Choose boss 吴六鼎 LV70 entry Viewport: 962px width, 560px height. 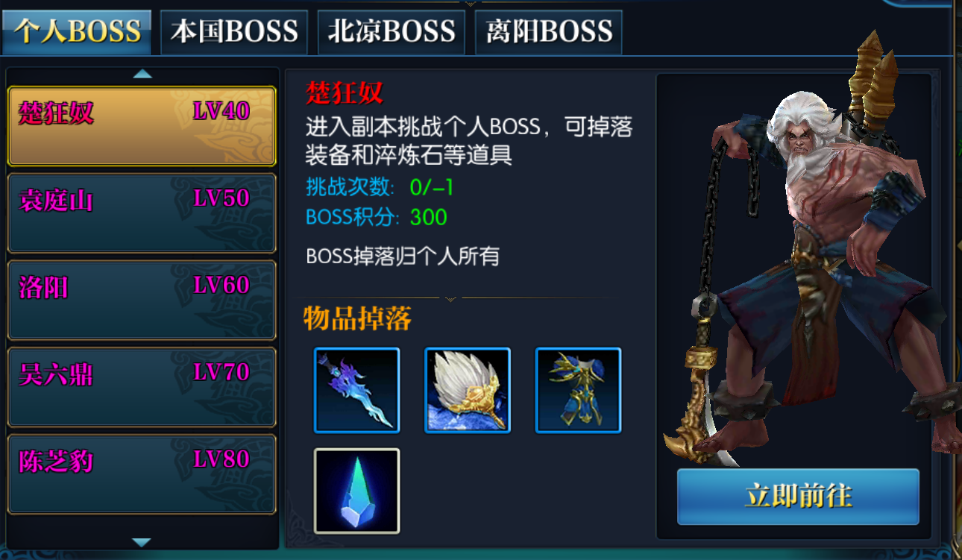(142, 388)
